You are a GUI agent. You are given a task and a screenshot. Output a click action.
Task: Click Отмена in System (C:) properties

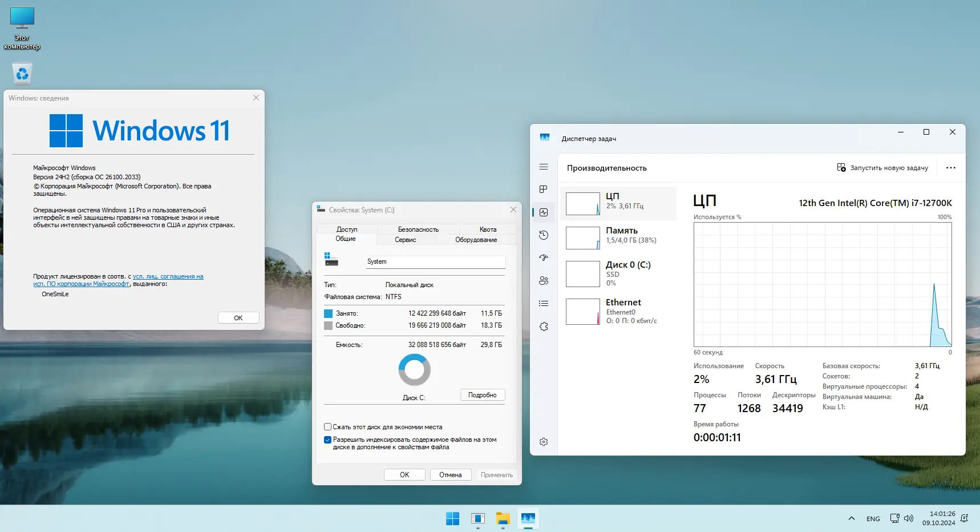[451, 475]
